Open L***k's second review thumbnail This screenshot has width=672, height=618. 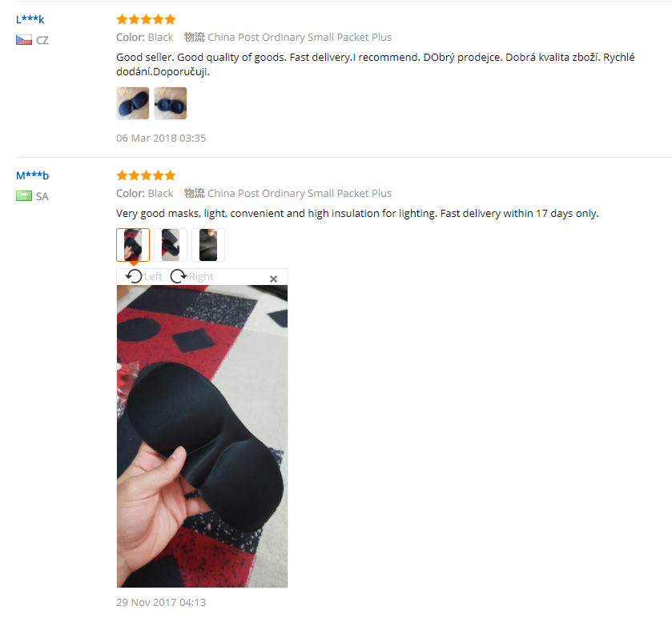tap(171, 103)
